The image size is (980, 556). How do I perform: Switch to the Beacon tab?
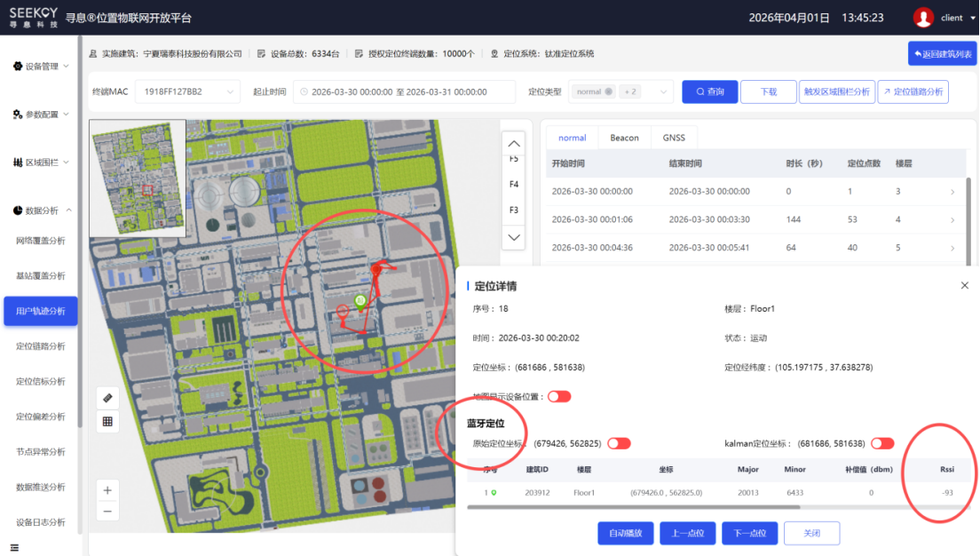coord(624,138)
